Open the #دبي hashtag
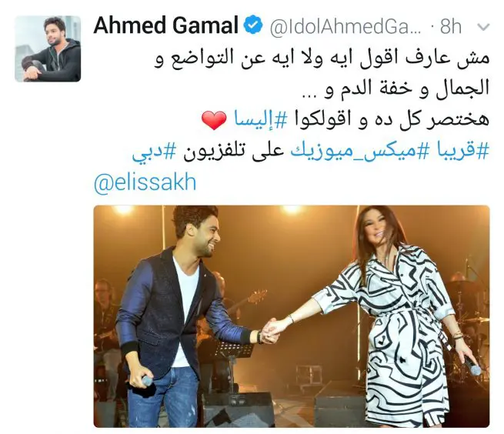This screenshot has height=434, width=504. (x=154, y=151)
